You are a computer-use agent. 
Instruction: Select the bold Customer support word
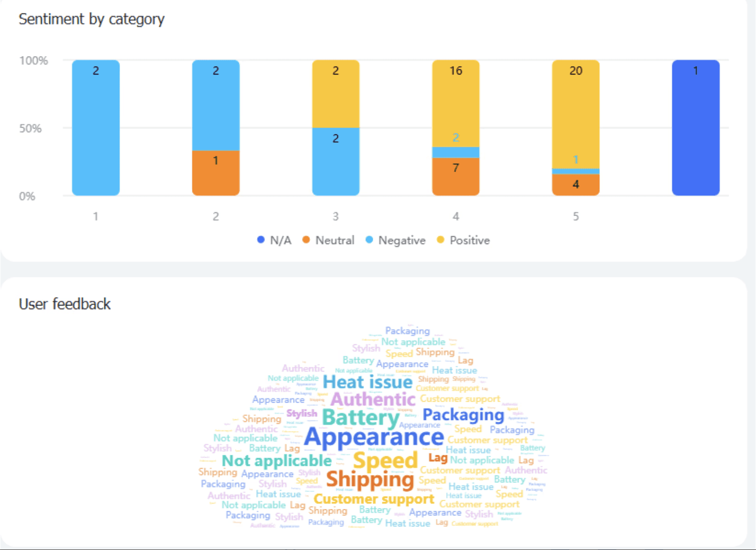(x=374, y=499)
